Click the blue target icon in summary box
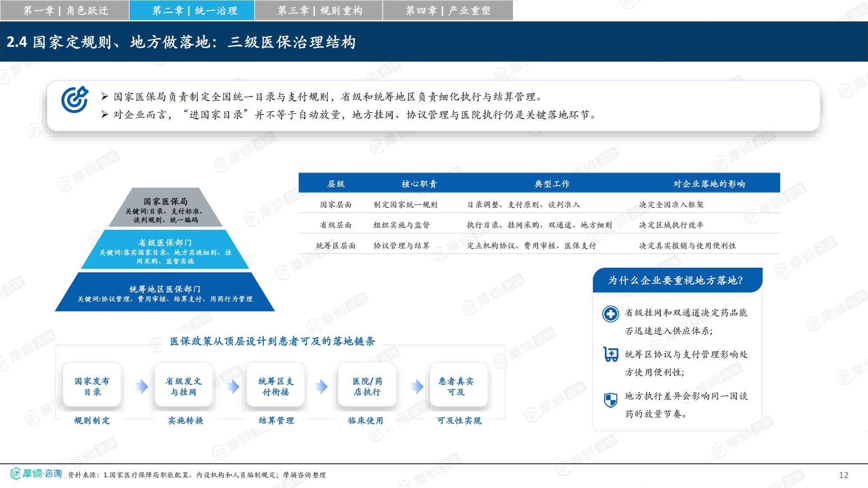 [75, 99]
